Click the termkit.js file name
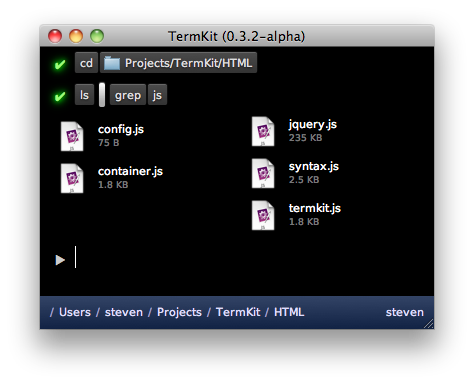The height and width of the screenshot is (384, 474). click(x=315, y=208)
